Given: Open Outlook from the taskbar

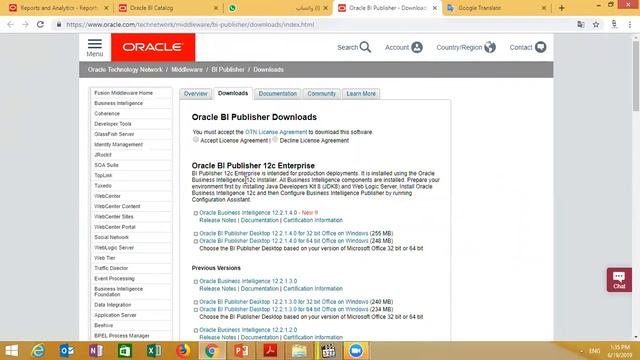Looking at the screenshot, I should (67, 351).
